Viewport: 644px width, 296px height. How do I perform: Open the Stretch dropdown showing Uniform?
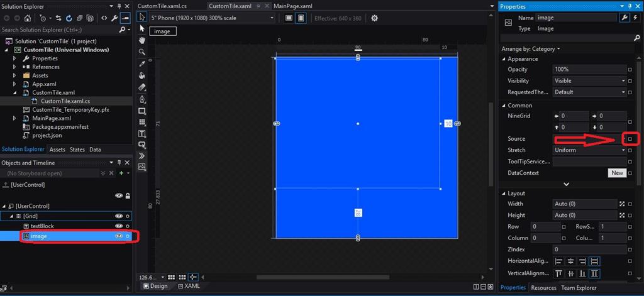589,150
